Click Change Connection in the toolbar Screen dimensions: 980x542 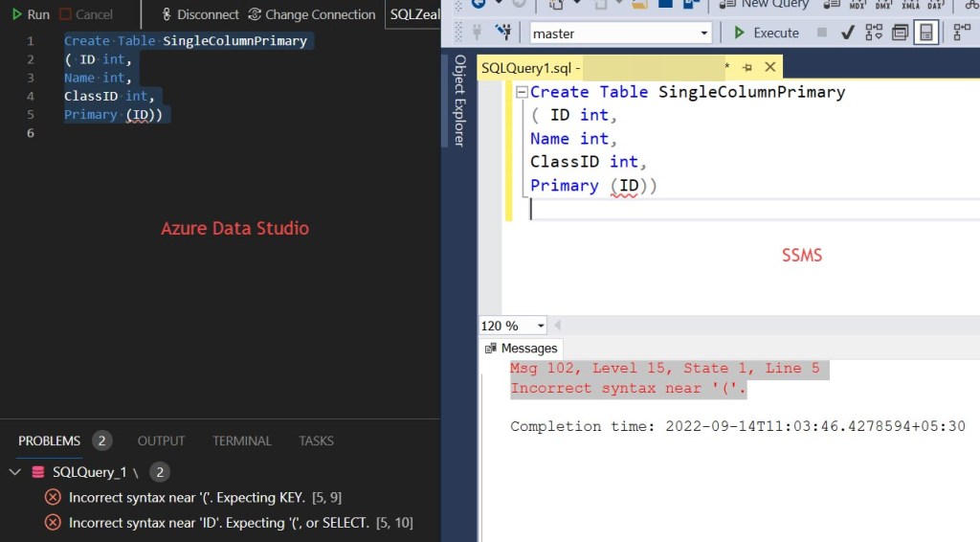click(x=311, y=14)
